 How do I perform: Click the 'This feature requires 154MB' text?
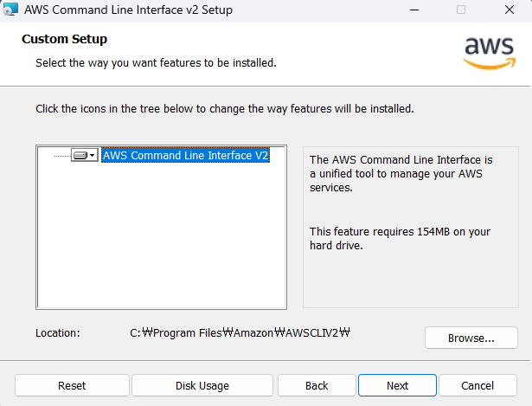coord(400,238)
